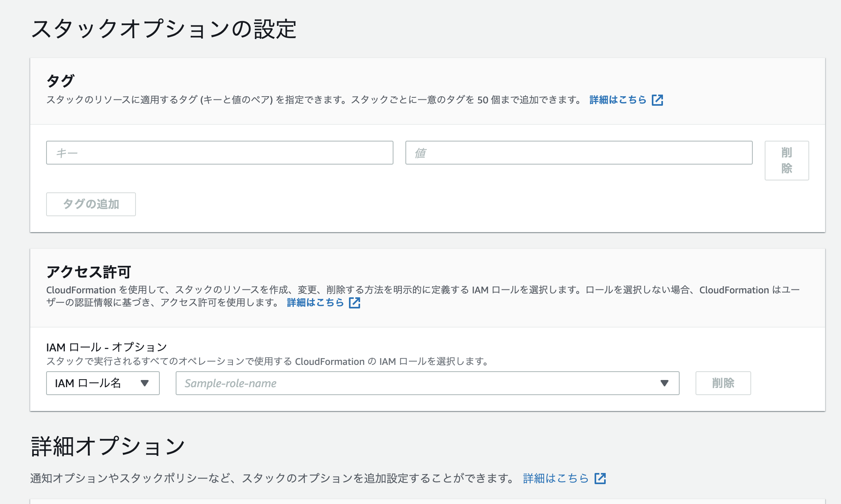Click the アクセス許可 section heading

[89, 272]
